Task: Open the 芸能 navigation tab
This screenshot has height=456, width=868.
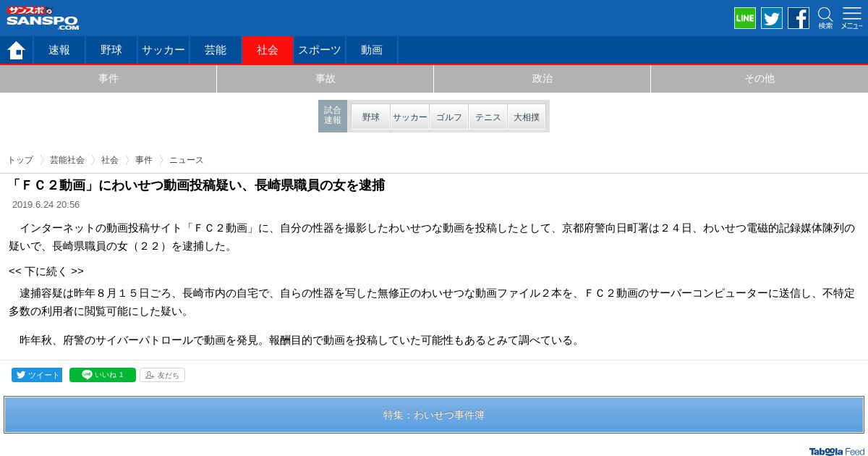Action: point(216,50)
